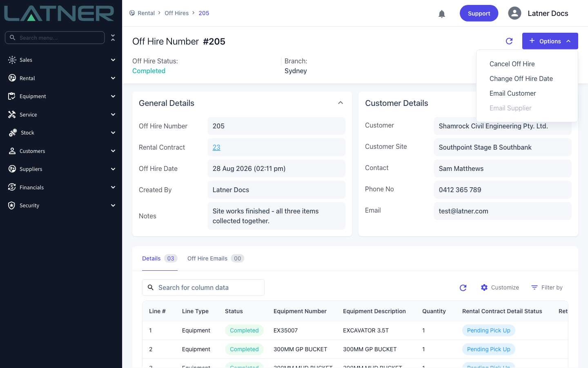The image size is (588, 368).
Task: Click the Filter by icon
Action: pyautogui.click(x=535, y=287)
